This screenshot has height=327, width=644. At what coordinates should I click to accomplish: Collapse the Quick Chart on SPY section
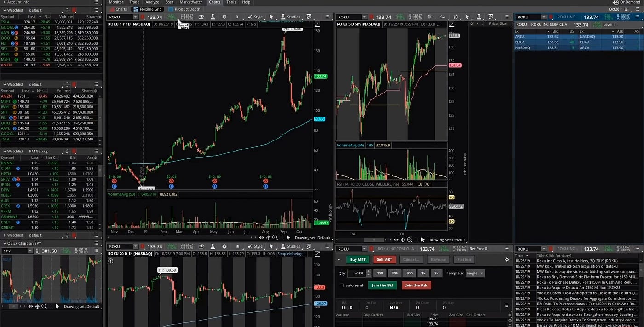(x=5, y=243)
